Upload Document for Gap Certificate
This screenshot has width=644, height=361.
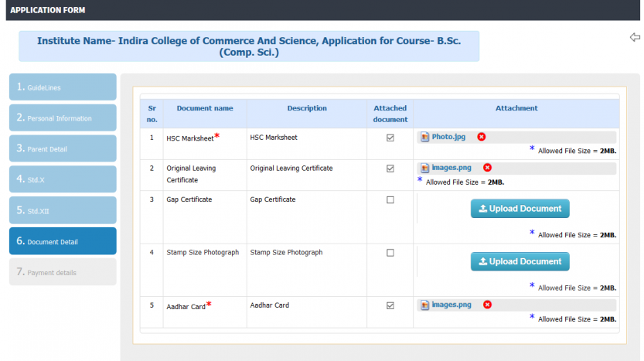click(520, 209)
